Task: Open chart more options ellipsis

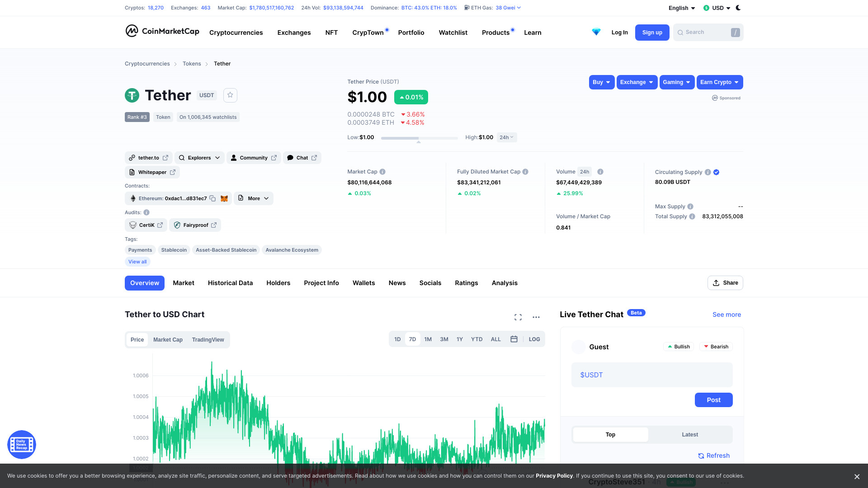Action: point(536,317)
